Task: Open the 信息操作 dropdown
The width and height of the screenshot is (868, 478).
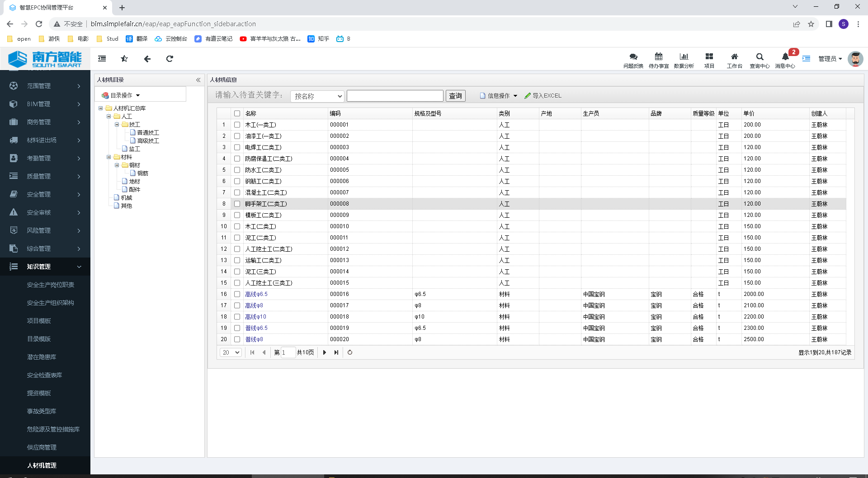Action: [x=498, y=96]
